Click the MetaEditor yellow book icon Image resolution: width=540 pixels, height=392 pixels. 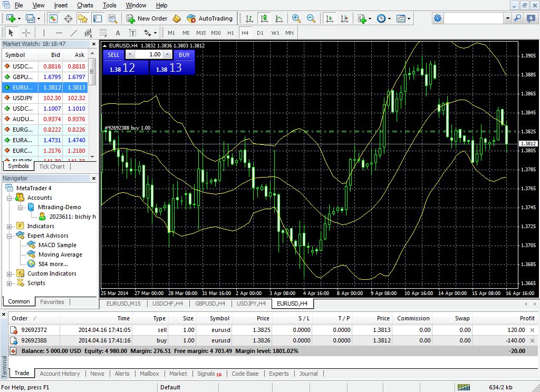(177, 18)
